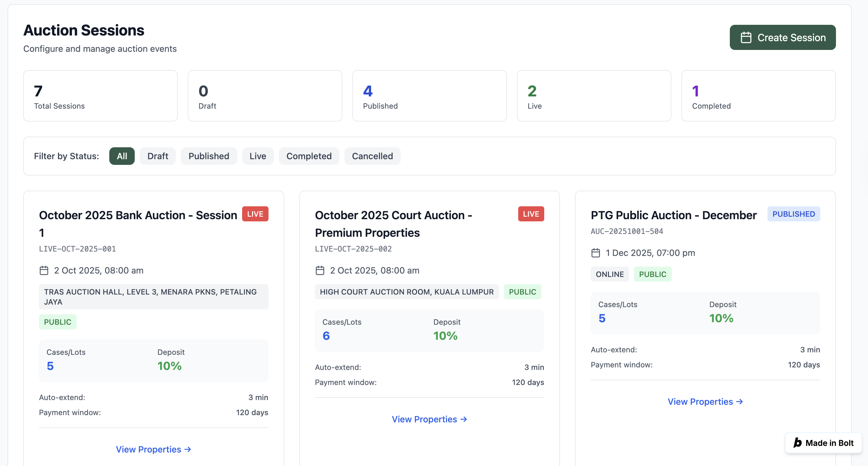
Task: Click PUBLIC tag next to ONLINE tag
Action: pyautogui.click(x=652, y=274)
